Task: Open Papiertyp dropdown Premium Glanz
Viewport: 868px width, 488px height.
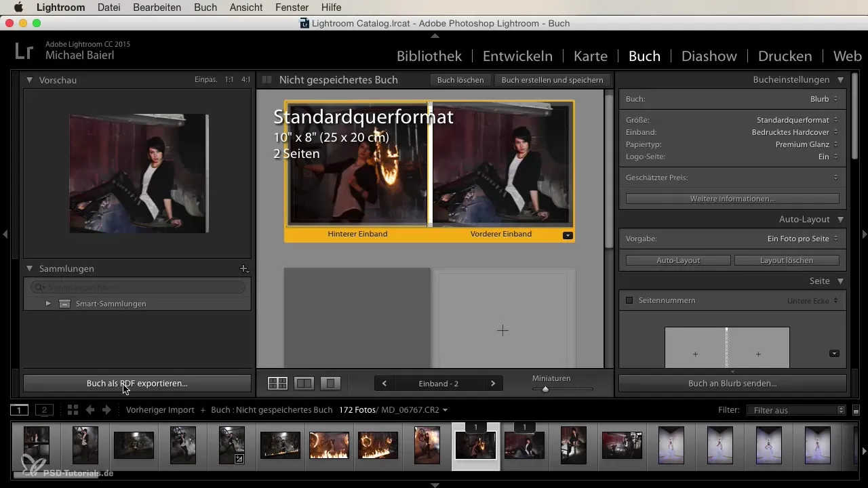Action: [x=807, y=144]
